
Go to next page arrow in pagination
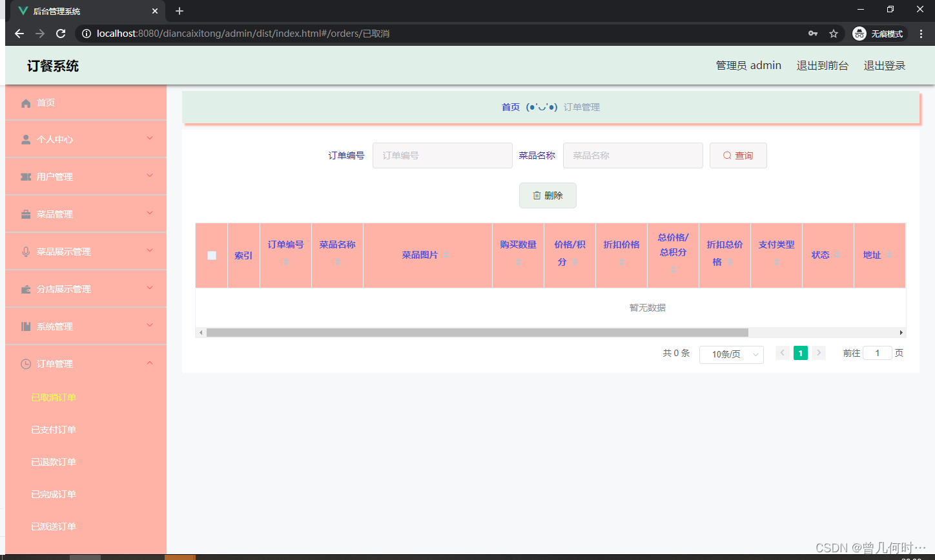(x=819, y=353)
